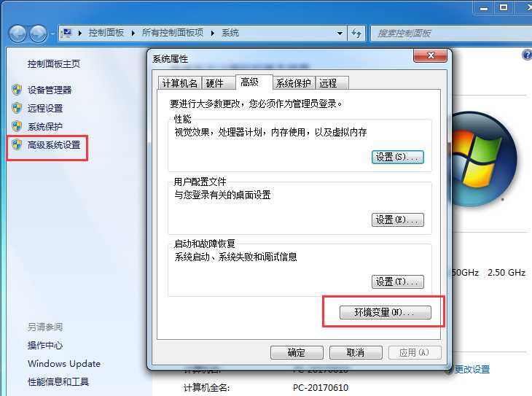This screenshot has height=396, width=532.
Task: Open the 环境变量(N) button
Action: click(386, 312)
